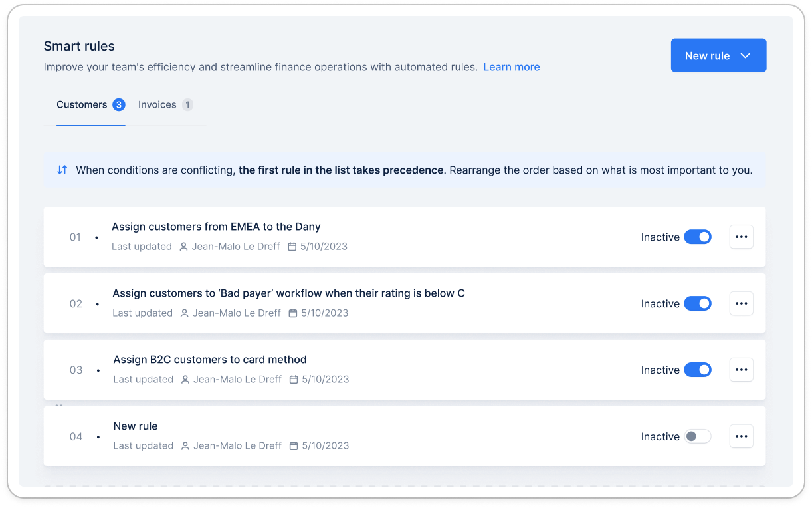Click the calendar icon in the 'New rule' row
This screenshot has height=508, width=812.
pyautogui.click(x=293, y=446)
